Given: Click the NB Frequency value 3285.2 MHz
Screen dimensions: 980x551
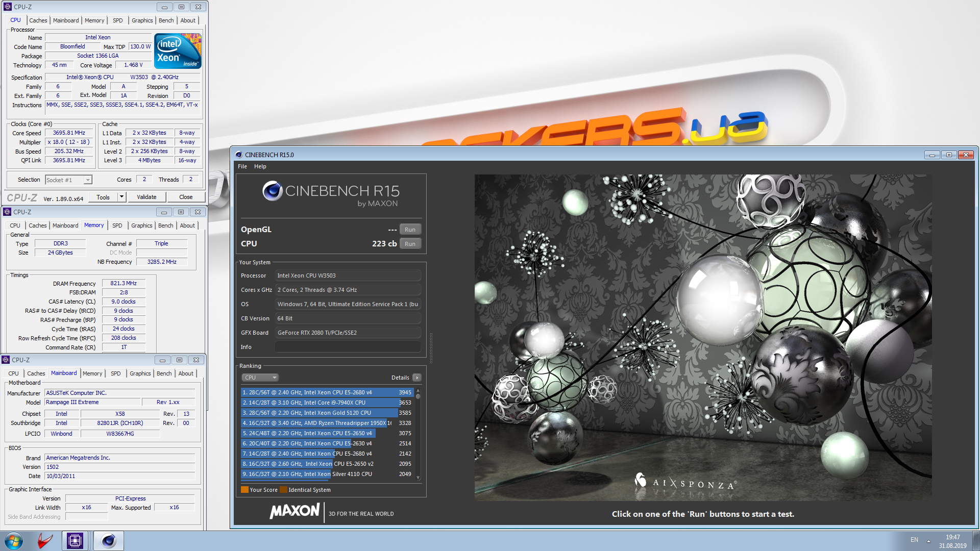Looking at the screenshot, I should coord(162,262).
